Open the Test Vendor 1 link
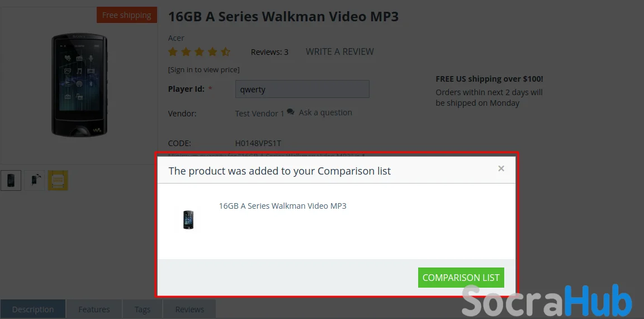The image size is (644, 319). 259,114
